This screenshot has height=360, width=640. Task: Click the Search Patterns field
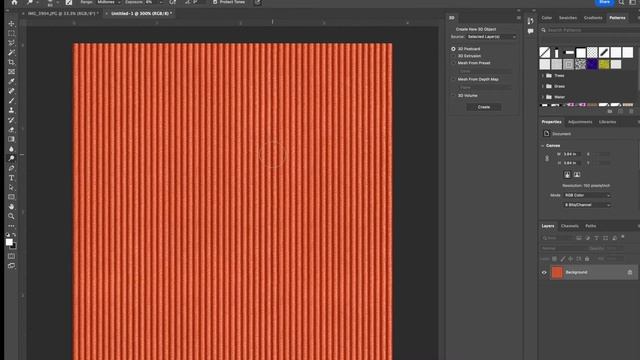pyautogui.click(x=590, y=30)
